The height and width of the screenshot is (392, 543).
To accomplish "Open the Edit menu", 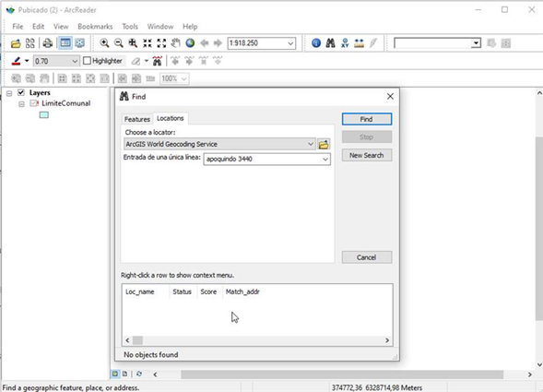I will coord(38,27).
